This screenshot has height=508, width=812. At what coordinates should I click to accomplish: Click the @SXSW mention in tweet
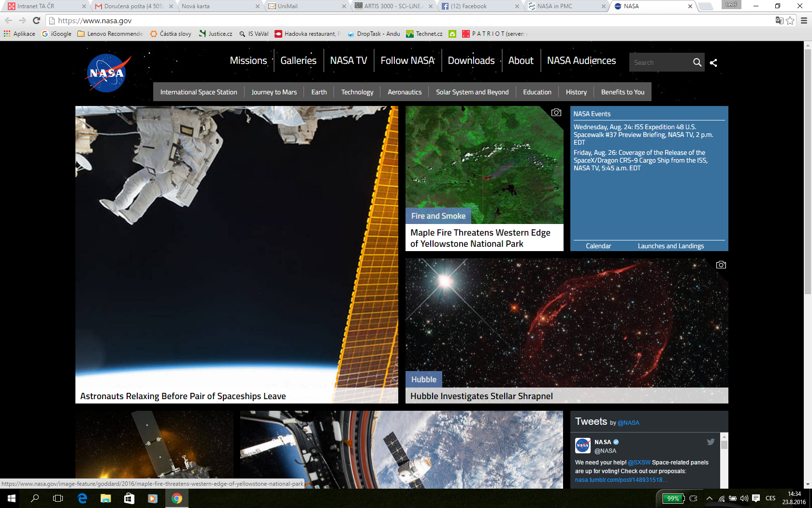click(639, 463)
